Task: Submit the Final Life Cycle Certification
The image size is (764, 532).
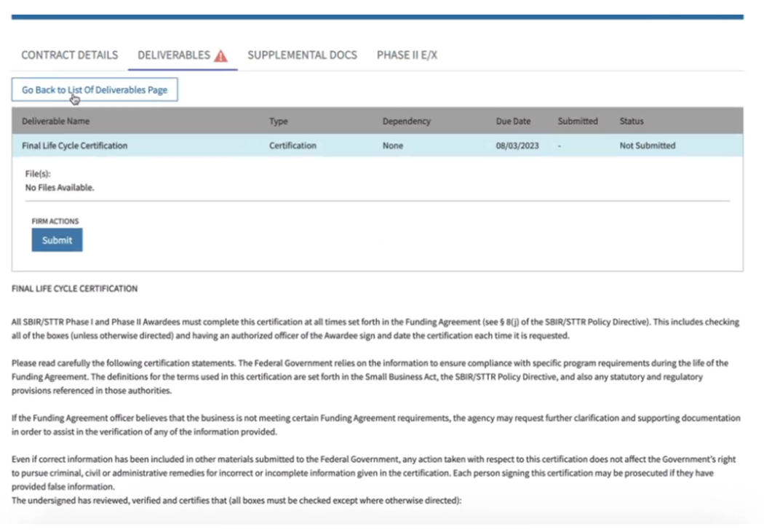Action: 57,240
